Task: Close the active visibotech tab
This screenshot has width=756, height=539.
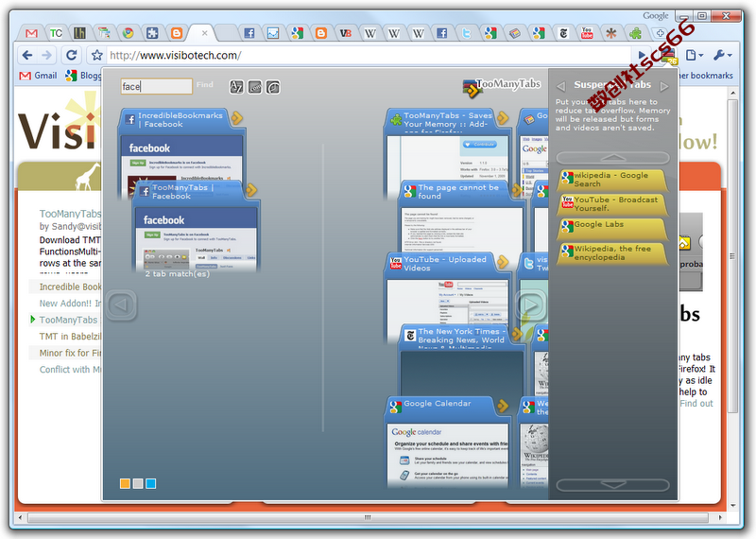Action: pyautogui.click(x=204, y=33)
